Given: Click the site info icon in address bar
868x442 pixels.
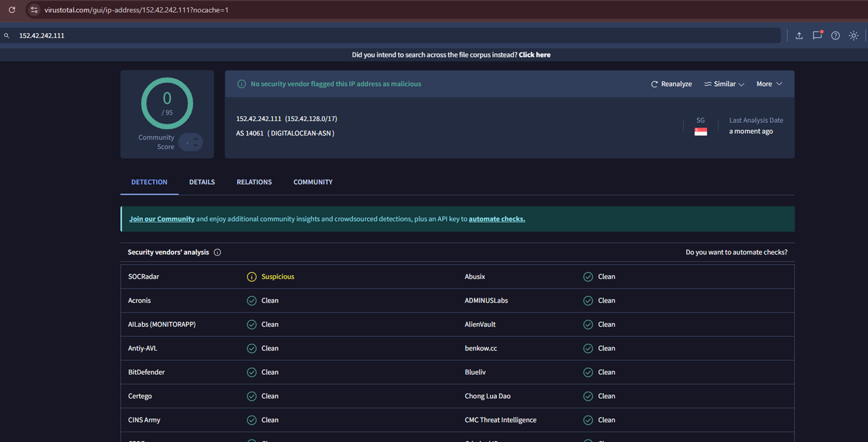Looking at the screenshot, I should tap(34, 10).
